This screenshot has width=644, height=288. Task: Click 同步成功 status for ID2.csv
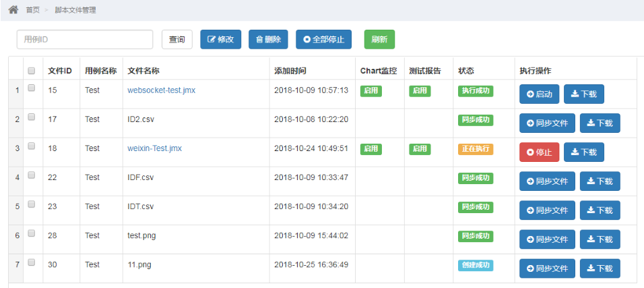[476, 120]
